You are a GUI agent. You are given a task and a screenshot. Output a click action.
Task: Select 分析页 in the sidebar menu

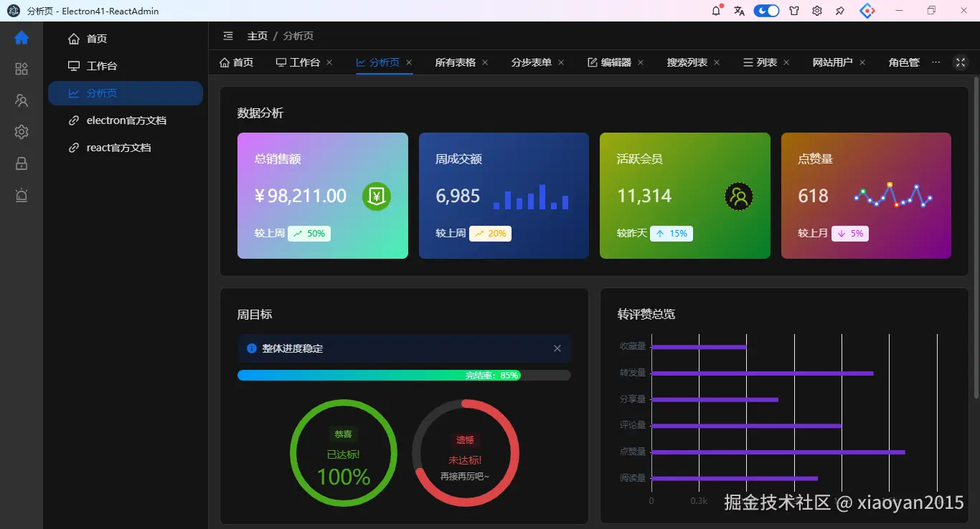point(125,93)
